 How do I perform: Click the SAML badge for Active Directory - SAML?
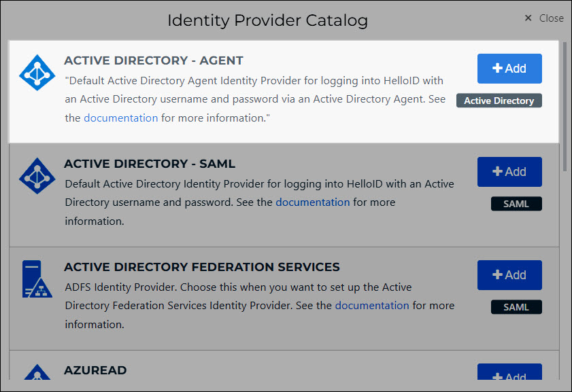tap(516, 204)
